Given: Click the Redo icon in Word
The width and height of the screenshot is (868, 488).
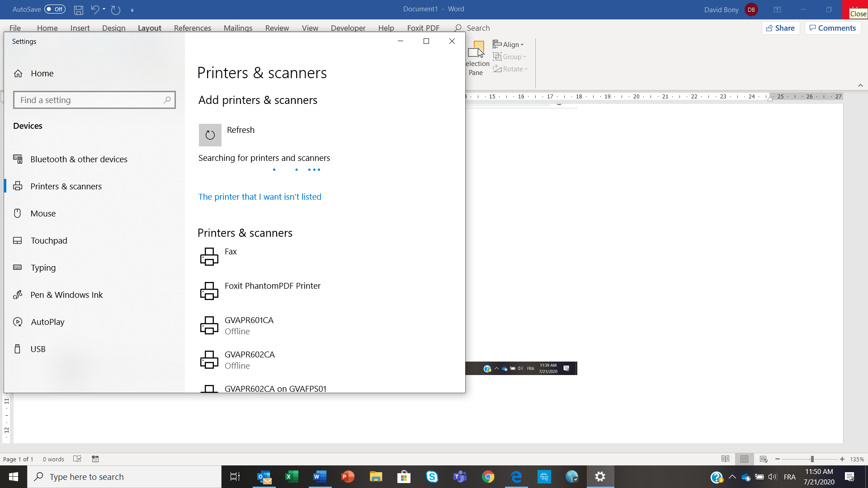Looking at the screenshot, I should pyautogui.click(x=116, y=9).
